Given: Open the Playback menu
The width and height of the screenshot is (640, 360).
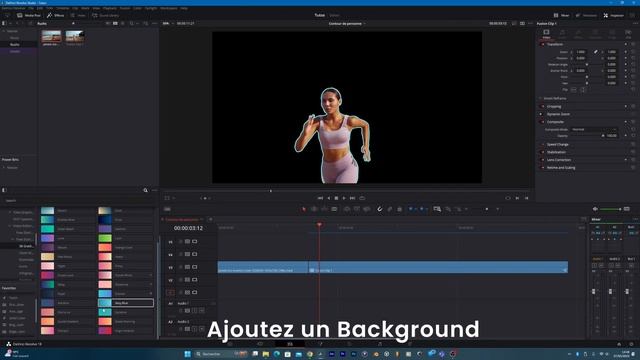Looking at the screenshot, I should pyautogui.click(x=109, y=8).
